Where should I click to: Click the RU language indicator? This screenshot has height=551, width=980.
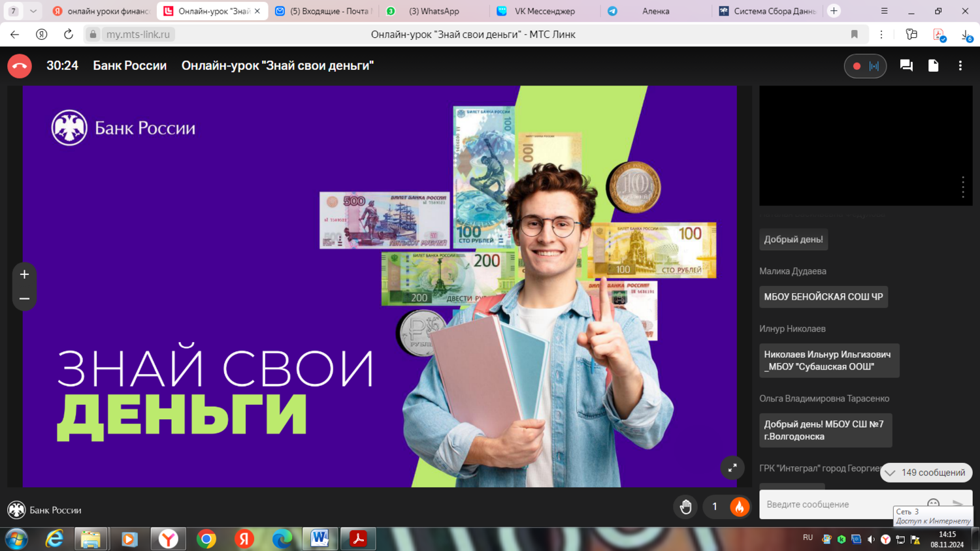pyautogui.click(x=808, y=537)
